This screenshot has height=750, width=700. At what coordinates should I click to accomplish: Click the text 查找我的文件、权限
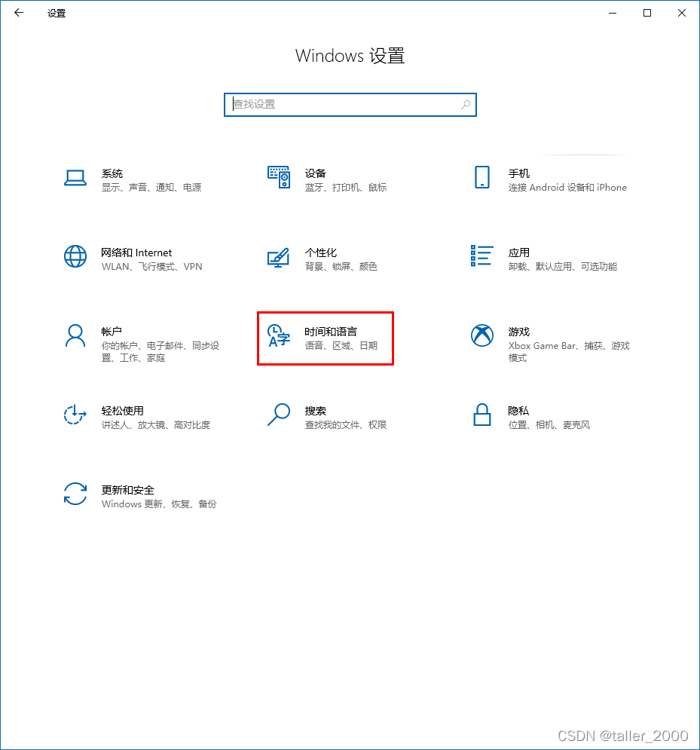[x=346, y=424]
